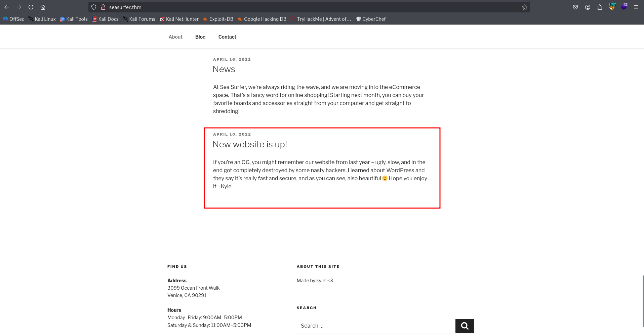Go back to the previous page
The image size is (644, 336).
click(7, 7)
